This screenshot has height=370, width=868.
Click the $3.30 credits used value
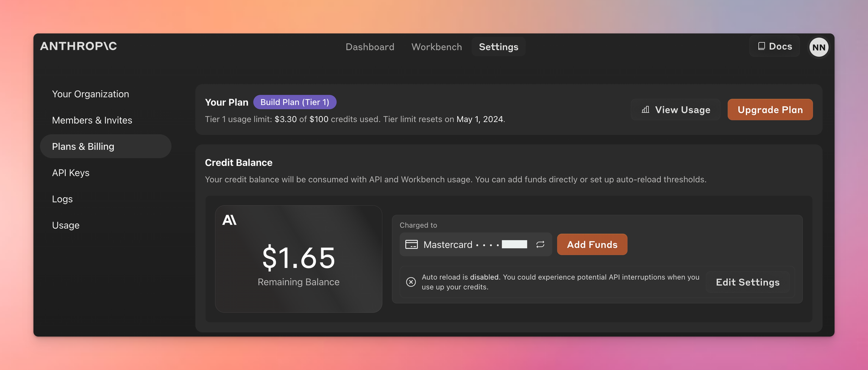click(x=286, y=119)
